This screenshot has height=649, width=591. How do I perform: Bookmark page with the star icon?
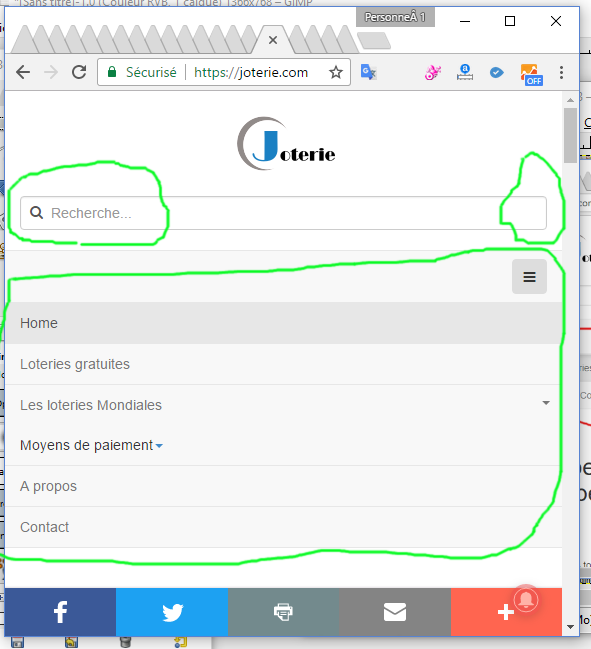336,72
